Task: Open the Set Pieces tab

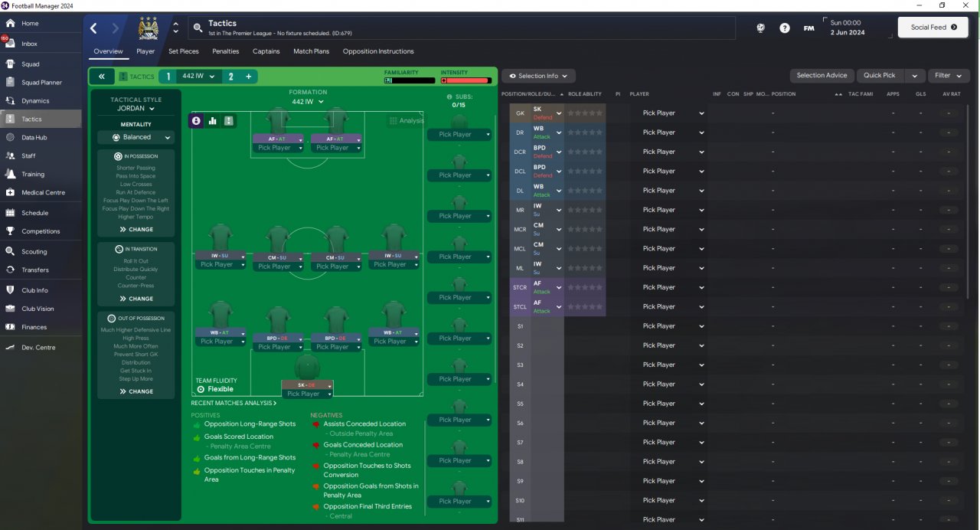Action: coord(184,51)
